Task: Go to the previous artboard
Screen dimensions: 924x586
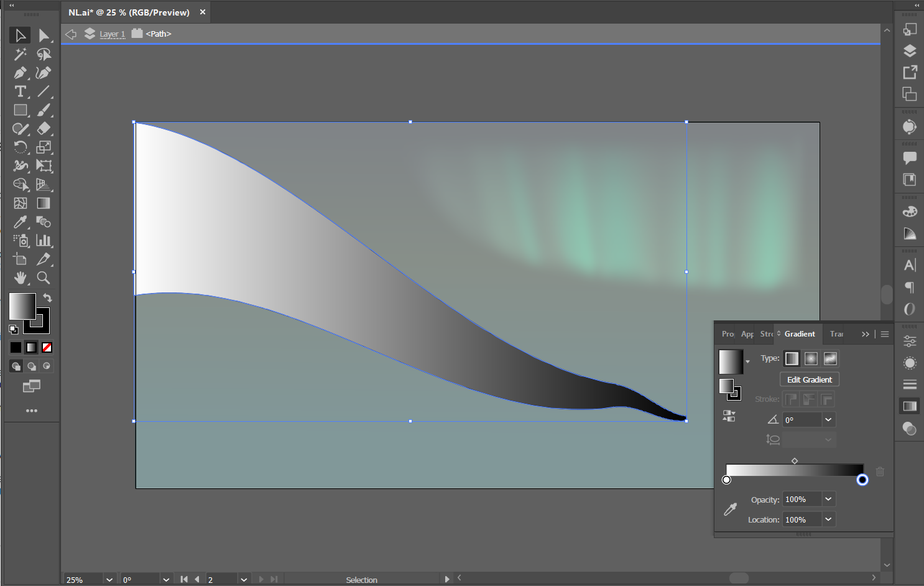Action: [197, 579]
